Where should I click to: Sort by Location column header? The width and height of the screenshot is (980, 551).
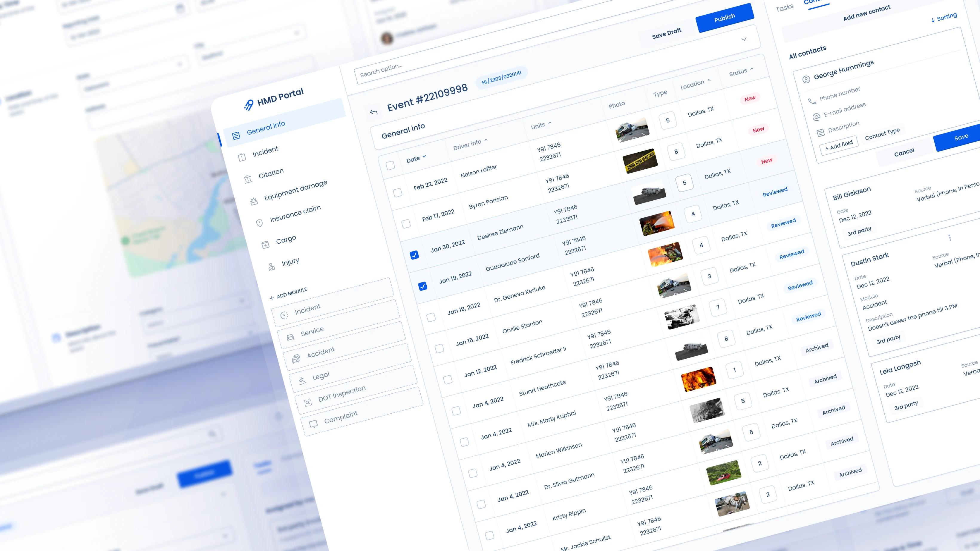click(x=695, y=84)
